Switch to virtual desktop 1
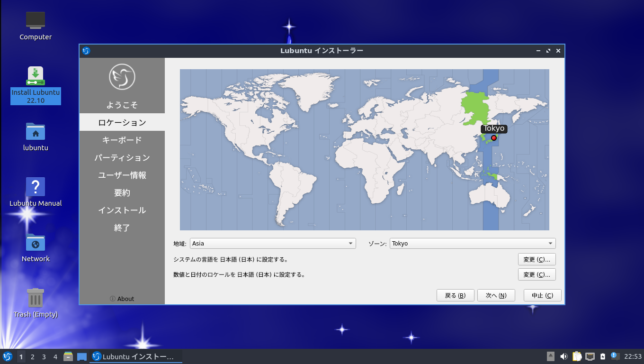644x364 pixels. [x=21, y=357]
